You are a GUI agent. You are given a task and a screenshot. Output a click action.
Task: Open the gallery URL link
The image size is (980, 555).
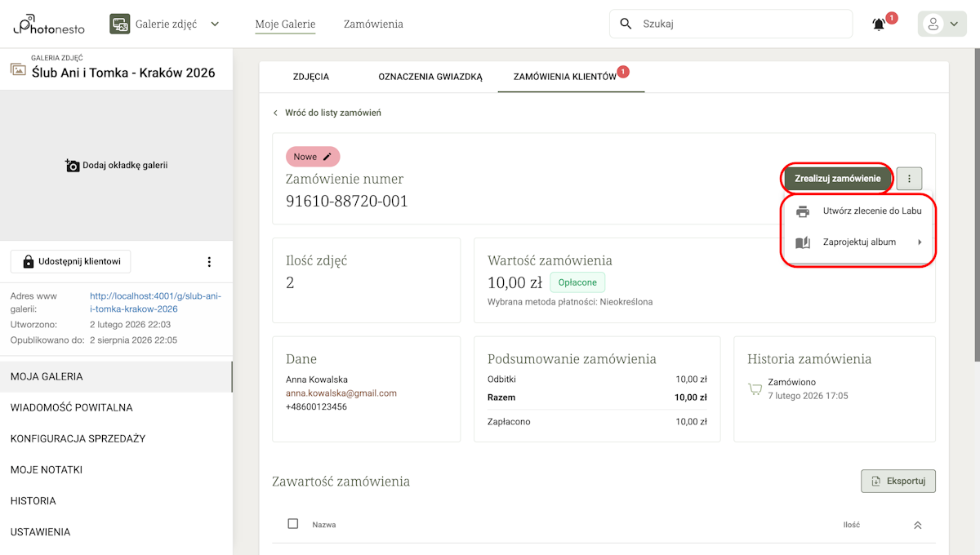click(155, 303)
